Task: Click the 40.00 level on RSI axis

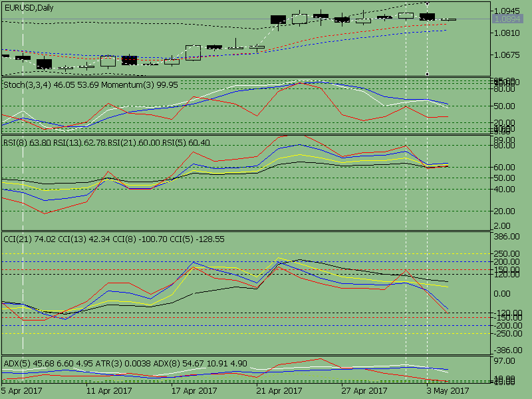Action: click(505, 190)
